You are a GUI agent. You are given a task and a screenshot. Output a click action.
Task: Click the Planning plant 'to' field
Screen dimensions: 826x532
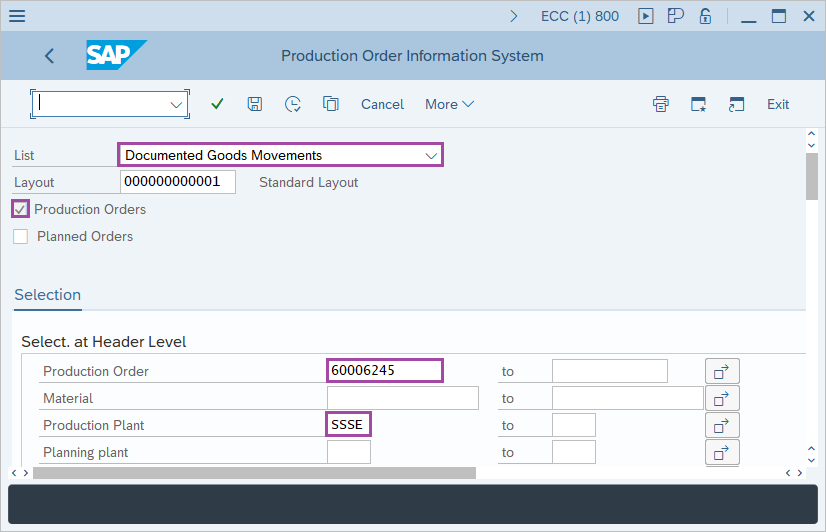(574, 452)
